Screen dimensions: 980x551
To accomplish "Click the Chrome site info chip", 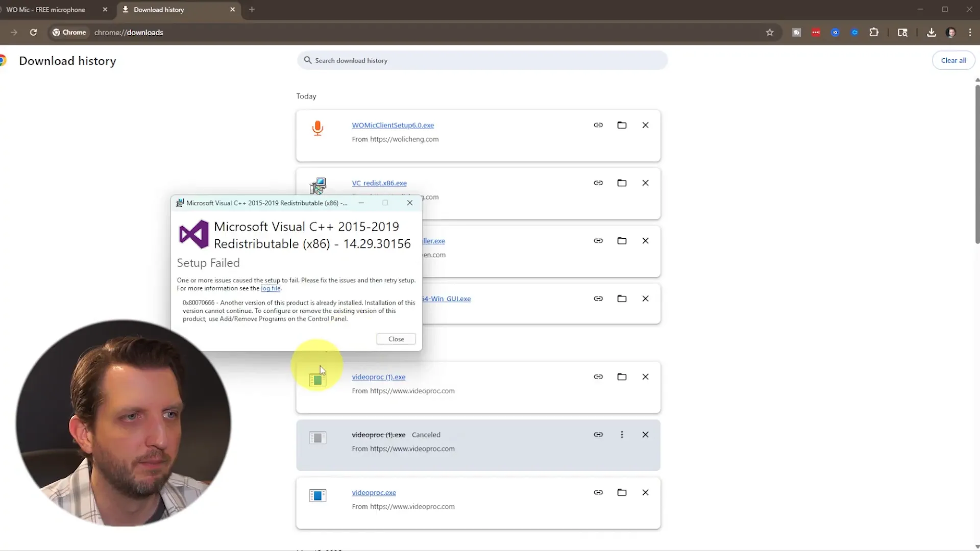I will [69, 32].
